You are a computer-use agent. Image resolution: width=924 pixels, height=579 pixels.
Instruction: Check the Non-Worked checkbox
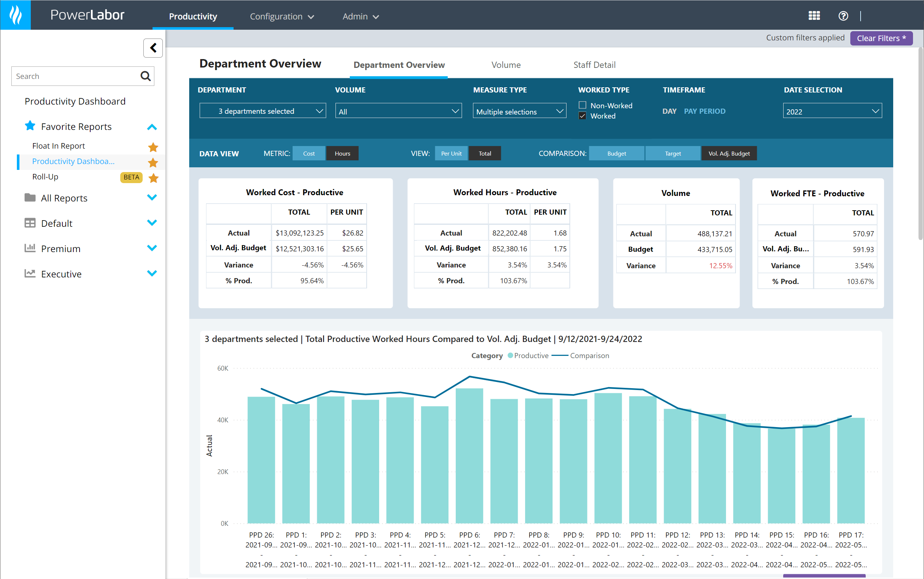pyautogui.click(x=582, y=105)
